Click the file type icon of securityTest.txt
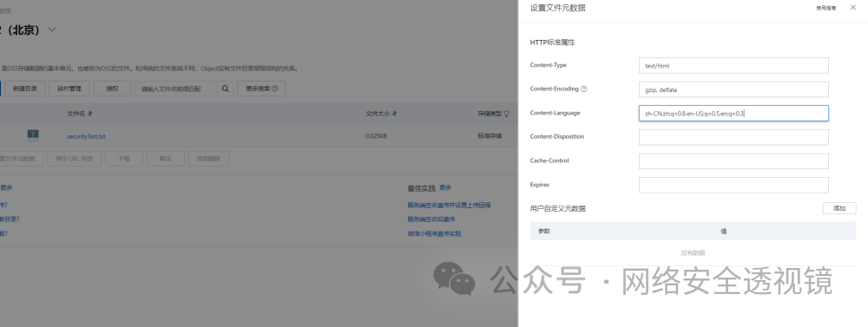The image size is (868, 327). click(x=33, y=135)
